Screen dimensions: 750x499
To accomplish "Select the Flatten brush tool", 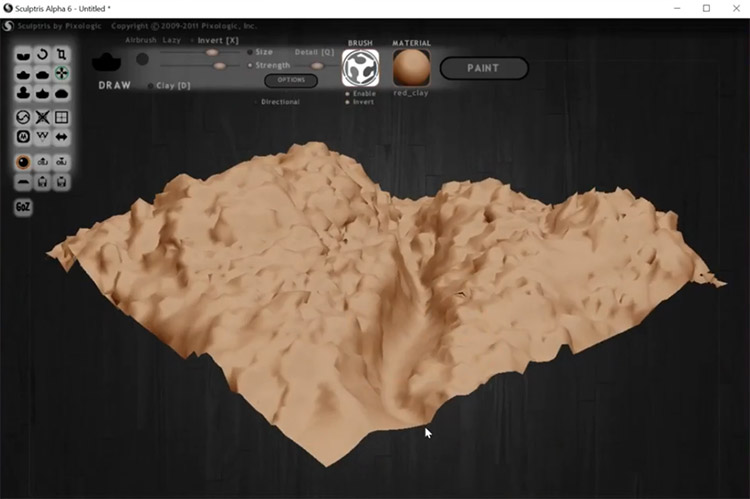I will click(43, 74).
